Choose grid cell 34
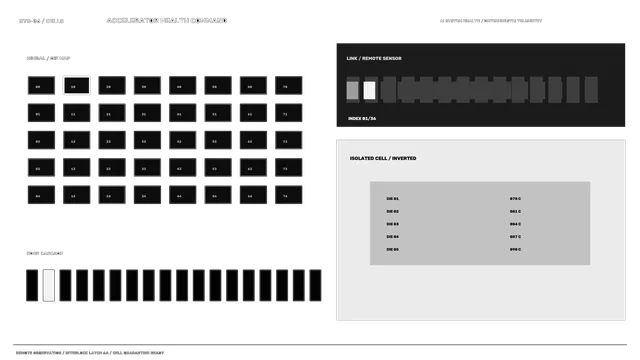The image size is (640, 360). tap(147, 195)
